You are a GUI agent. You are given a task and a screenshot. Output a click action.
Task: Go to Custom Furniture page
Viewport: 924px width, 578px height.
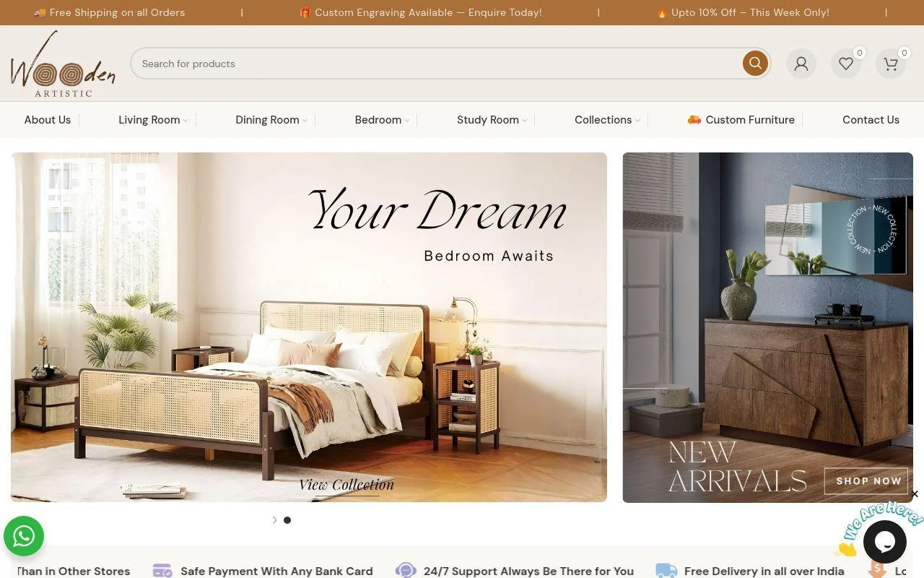[750, 120]
